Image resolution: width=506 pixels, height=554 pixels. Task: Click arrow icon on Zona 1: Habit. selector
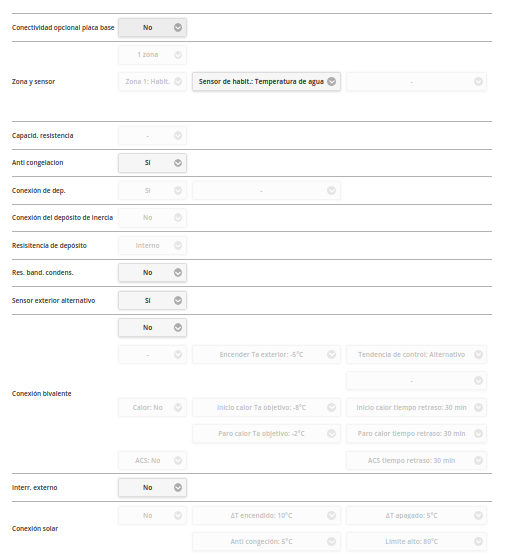click(x=178, y=82)
